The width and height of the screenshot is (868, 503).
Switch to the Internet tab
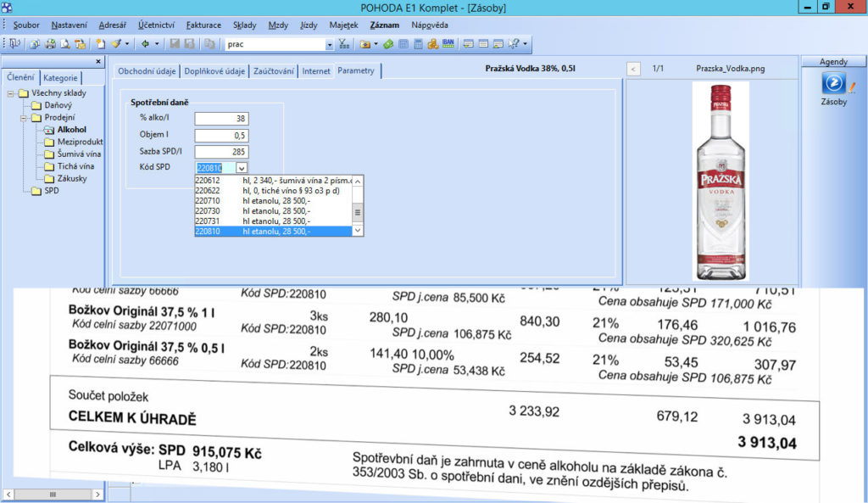coord(316,71)
